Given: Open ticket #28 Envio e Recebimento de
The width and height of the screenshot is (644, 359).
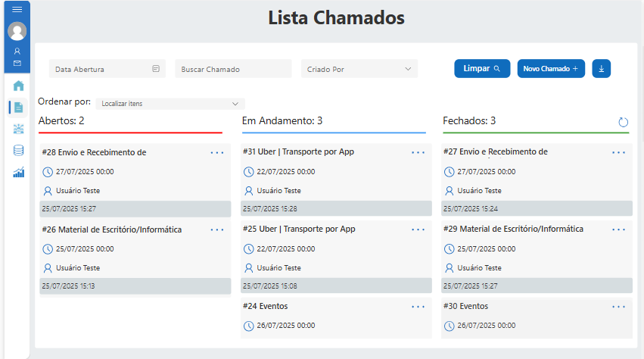Looking at the screenshot, I should pos(94,152).
